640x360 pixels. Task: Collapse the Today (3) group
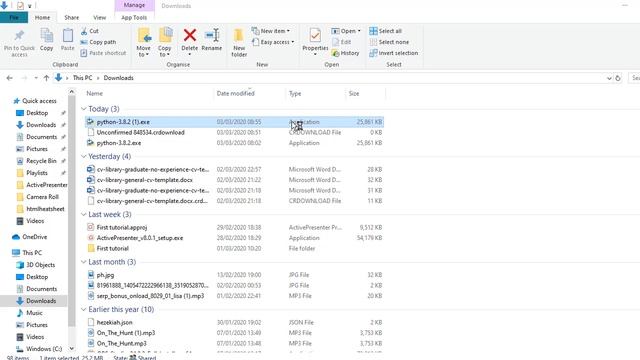click(x=84, y=109)
